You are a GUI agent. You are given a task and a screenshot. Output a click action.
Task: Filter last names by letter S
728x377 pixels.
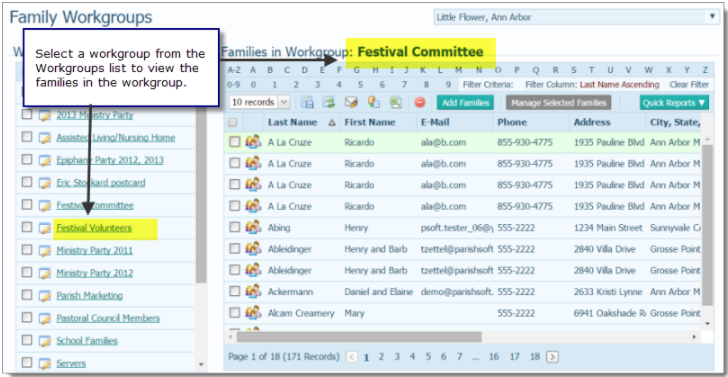[574, 71]
